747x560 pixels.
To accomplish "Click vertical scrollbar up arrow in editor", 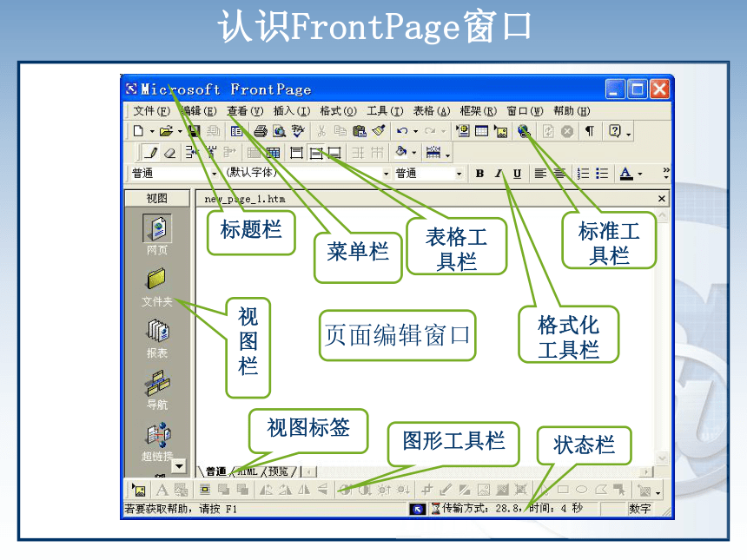I will (662, 215).
